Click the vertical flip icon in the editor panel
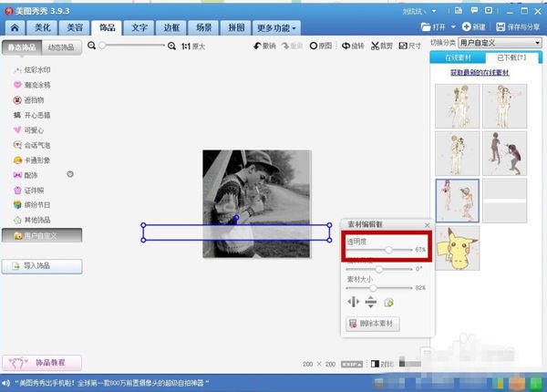This screenshot has width=547, height=392. (371, 303)
